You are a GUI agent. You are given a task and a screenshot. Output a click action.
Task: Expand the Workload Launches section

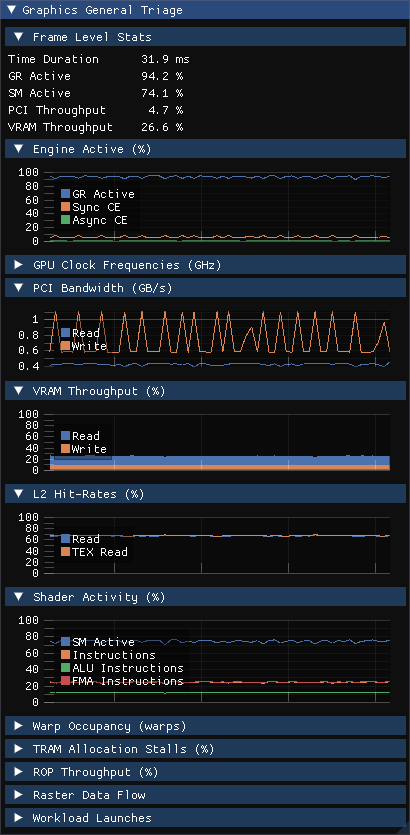(x=205, y=817)
